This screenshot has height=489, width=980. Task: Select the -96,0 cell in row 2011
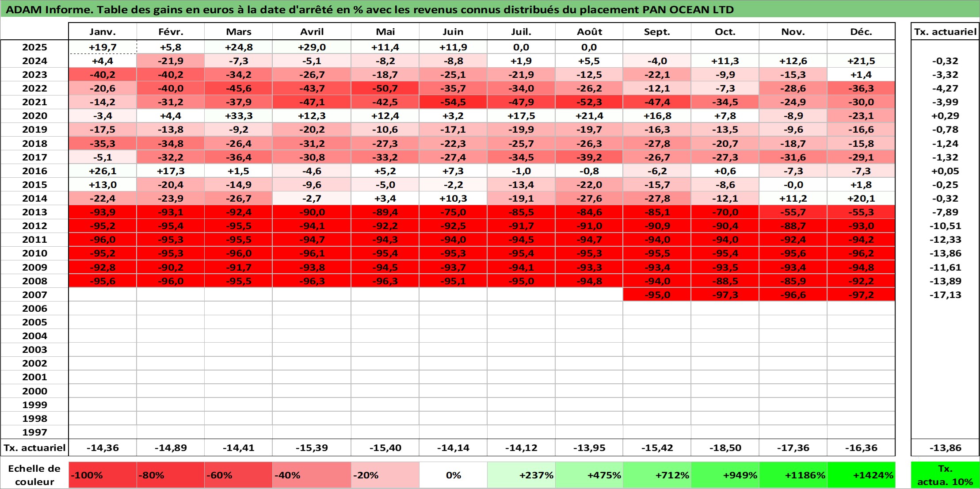click(x=103, y=240)
